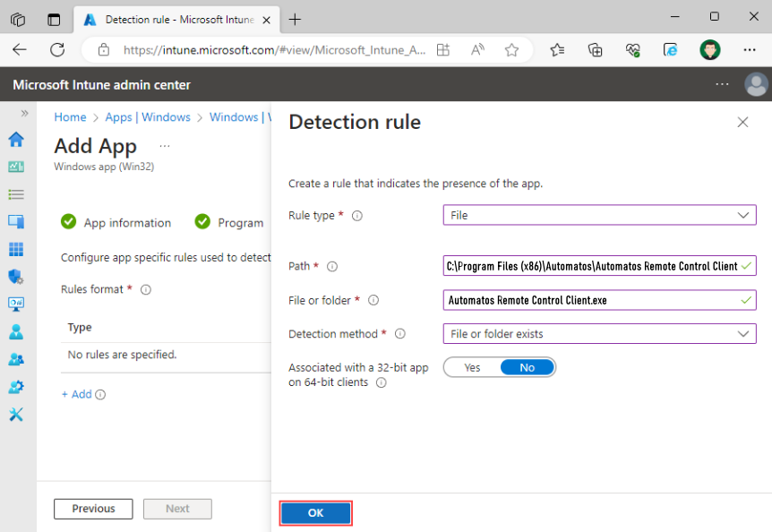
Task: Click the Rule type info icon
Action: [x=357, y=216]
